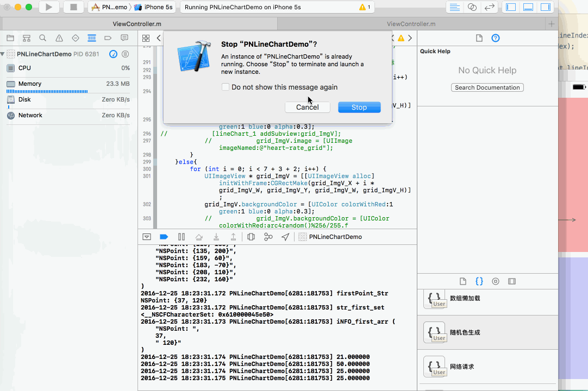Click the green zoom window button
588x391 pixels.
pyautogui.click(x=29, y=7)
